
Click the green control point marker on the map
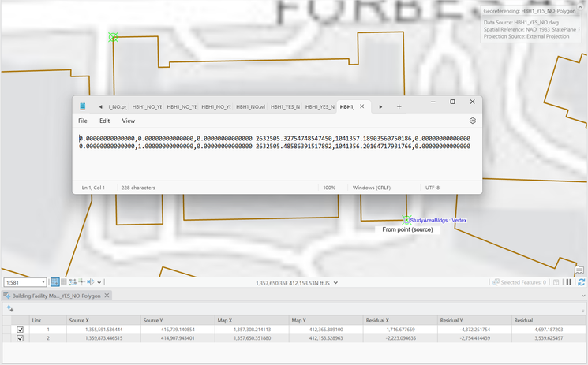point(113,37)
